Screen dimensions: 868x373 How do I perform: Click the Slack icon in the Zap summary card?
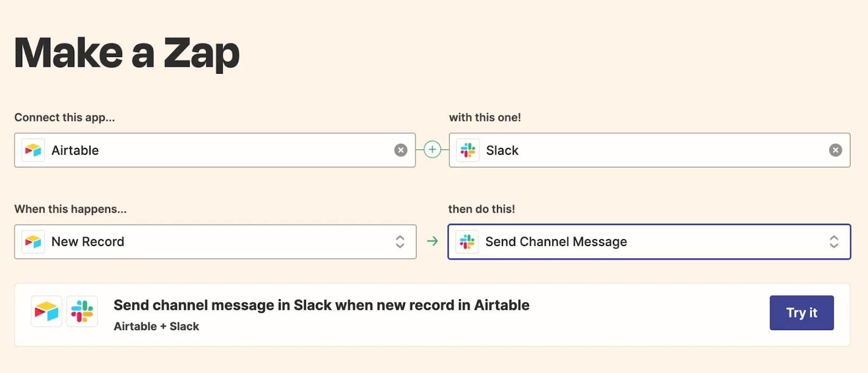pyautogui.click(x=82, y=312)
